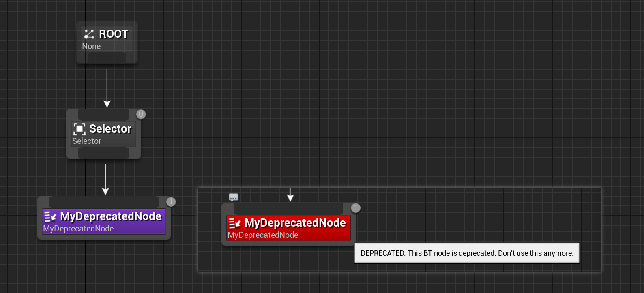Click the index badge on the purple node
Image resolution: width=644 pixels, height=293 pixels.
click(171, 202)
